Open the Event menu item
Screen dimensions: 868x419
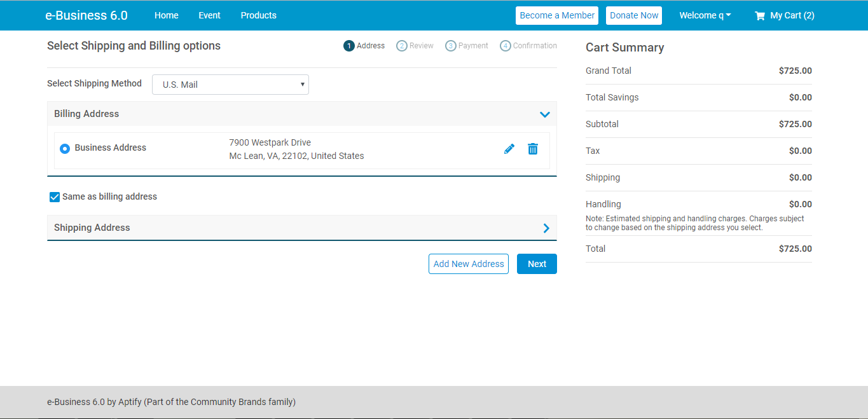[210, 15]
